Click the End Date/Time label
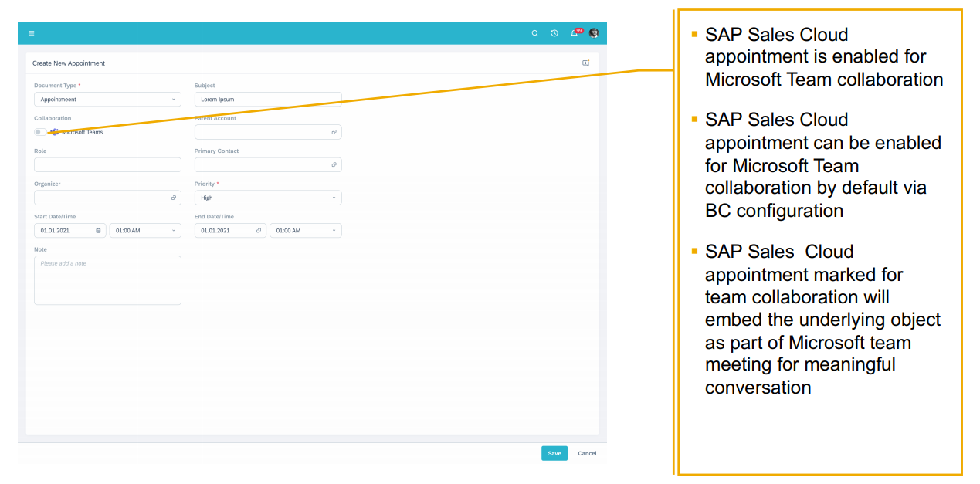Viewport: 980px width, 484px height. pyautogui.click(x=214, y=217)
